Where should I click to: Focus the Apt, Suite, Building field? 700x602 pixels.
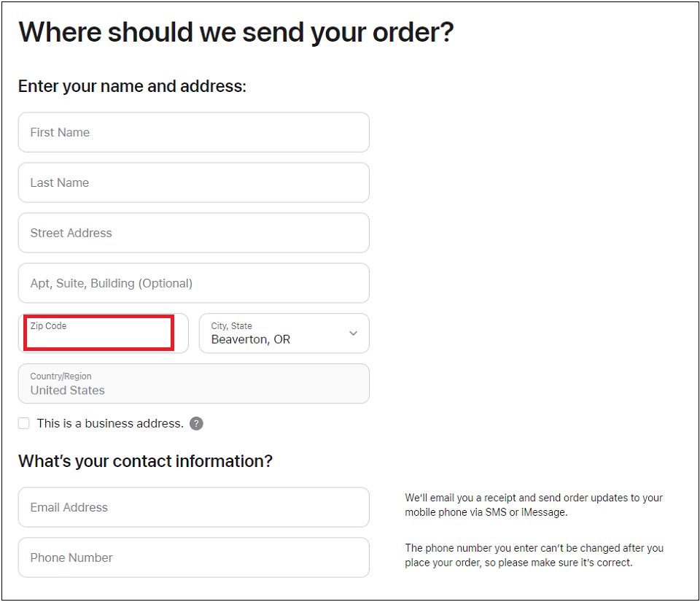(x=193, y=283)
